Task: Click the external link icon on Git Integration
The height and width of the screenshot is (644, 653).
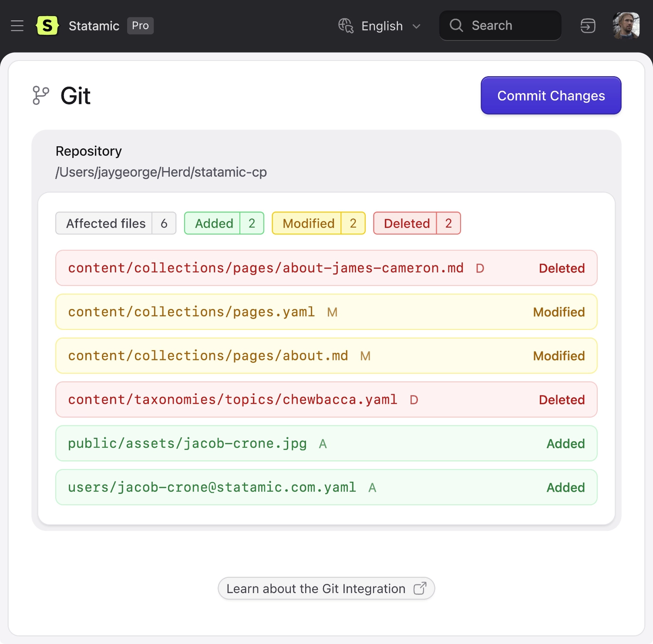Action: (x=420, y=588)
